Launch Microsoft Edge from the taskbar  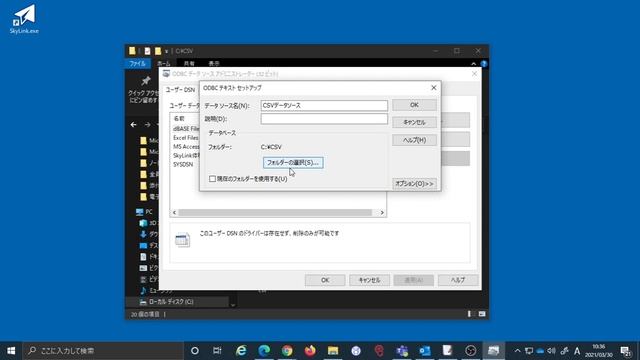(264, 351)
